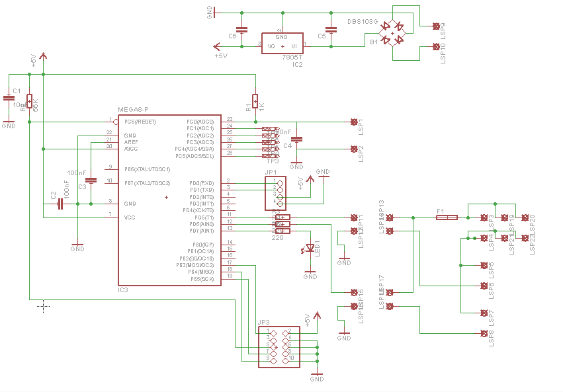The height and width of the screenshot is (392, 563).
Task: Select capacitor C1 symbol
Action: [x=9, y=98]
